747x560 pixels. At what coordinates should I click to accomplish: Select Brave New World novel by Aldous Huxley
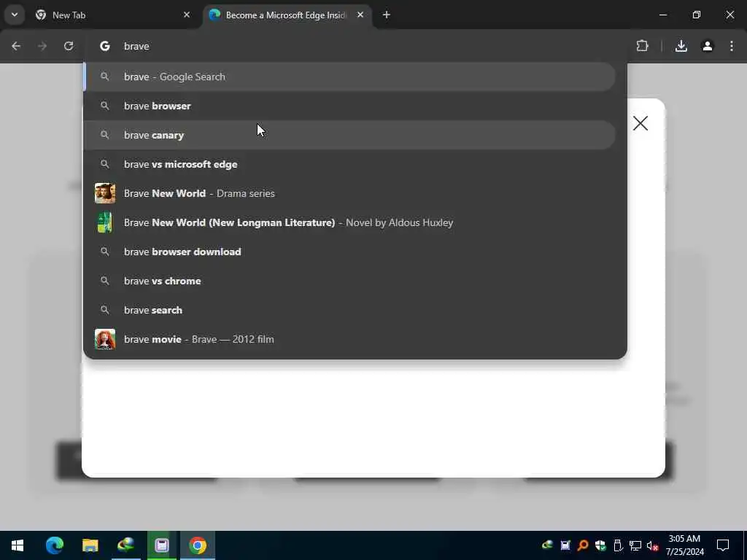(x=349, y=222)
